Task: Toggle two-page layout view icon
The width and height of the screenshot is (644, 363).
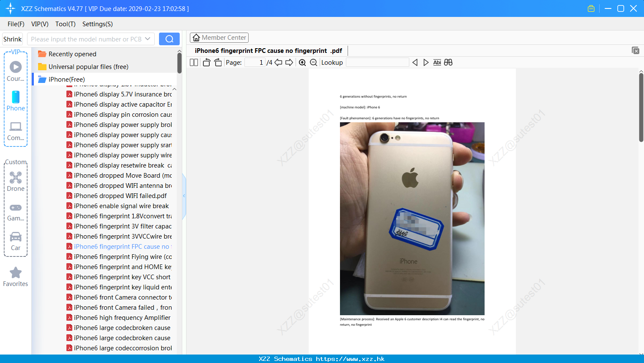Action: tap(194, 63)
